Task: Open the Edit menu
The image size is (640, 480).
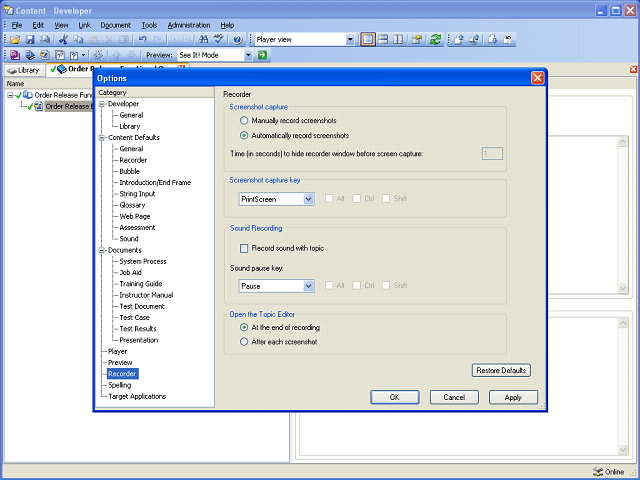Action: [38, 25]
